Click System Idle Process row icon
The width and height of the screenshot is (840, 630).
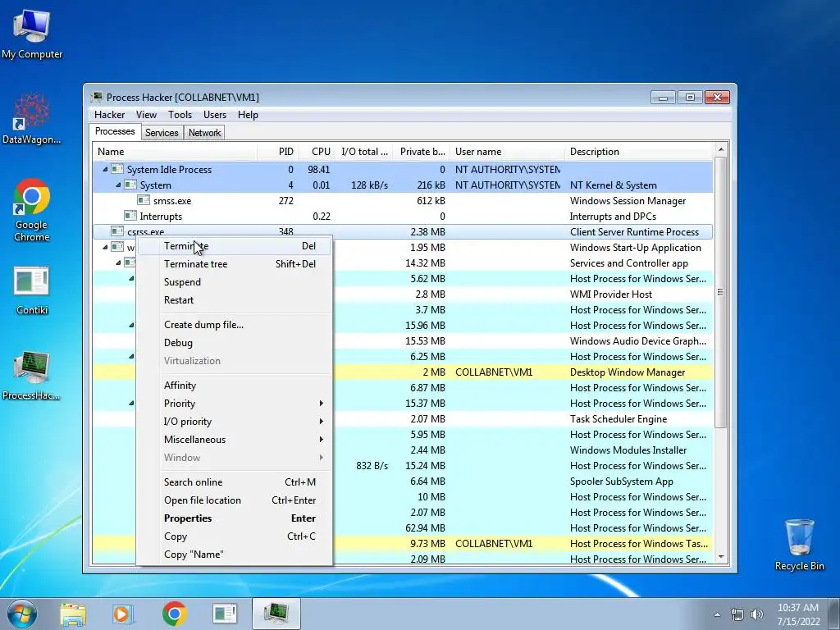pos(117,169)
